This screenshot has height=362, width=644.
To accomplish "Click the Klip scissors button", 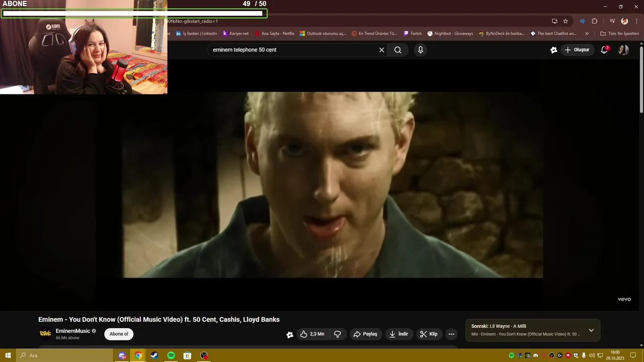I will coord(429,334).
